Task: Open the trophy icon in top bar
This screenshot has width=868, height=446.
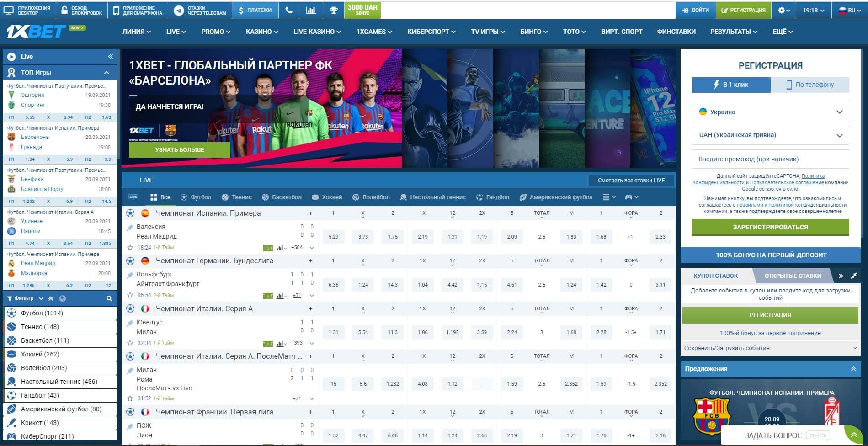Action: 334,10
